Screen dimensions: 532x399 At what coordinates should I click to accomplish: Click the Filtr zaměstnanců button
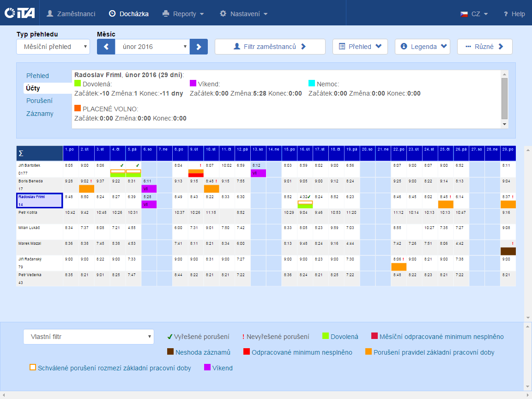tap(270, 47)
